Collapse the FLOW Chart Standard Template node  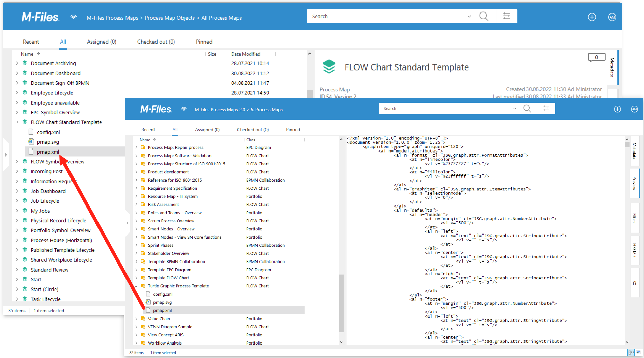17,122
